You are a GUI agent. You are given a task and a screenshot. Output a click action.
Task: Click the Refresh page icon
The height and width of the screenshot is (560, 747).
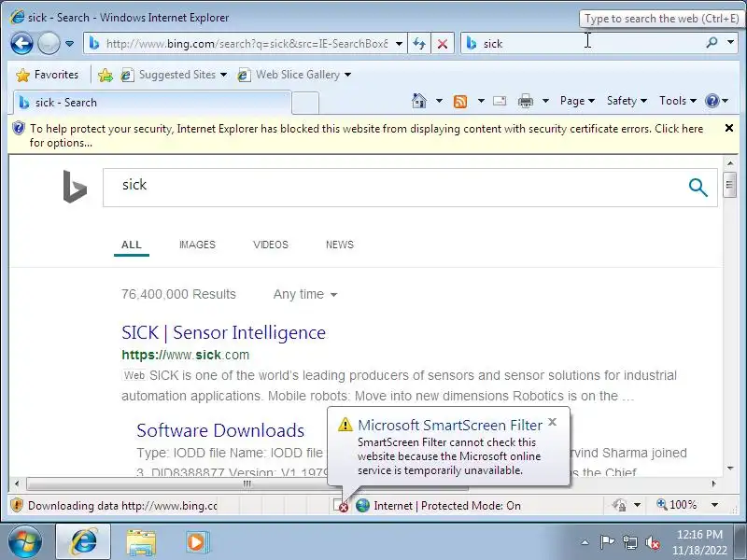(x=419, y=44)
